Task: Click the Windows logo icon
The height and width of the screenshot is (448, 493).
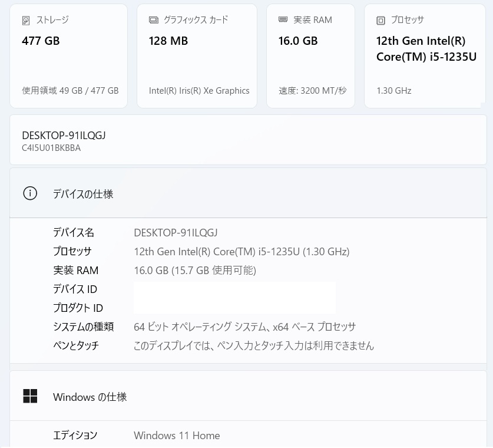Action: pyautogui.click(x=30, y=396)
